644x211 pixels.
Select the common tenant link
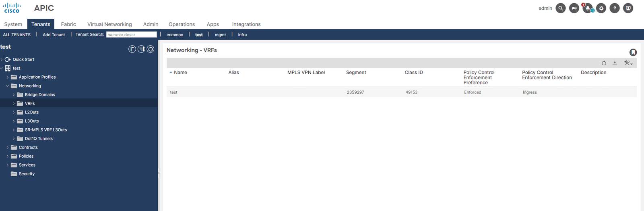[175, 35]
